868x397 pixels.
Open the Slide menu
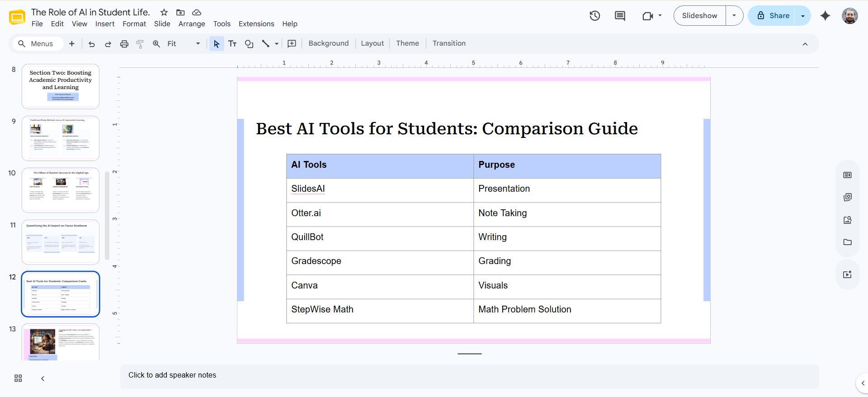click(x=162, y=24)
